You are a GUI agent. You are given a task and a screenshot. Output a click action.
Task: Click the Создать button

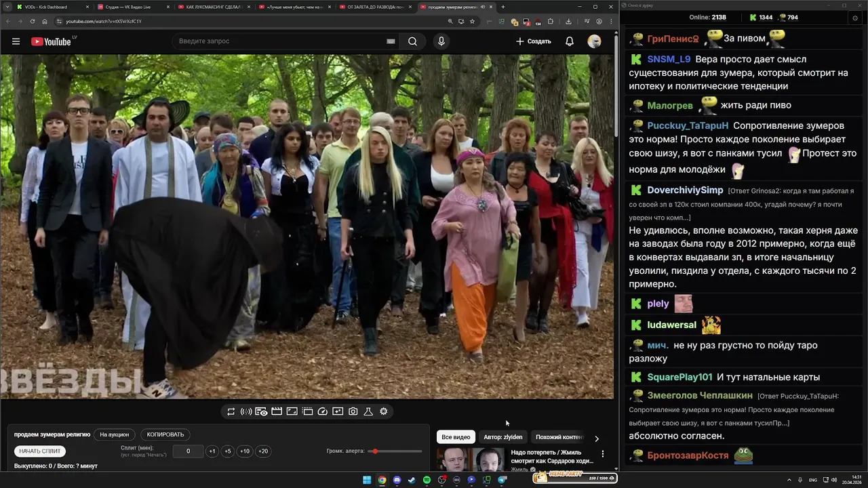pos(534,41)
